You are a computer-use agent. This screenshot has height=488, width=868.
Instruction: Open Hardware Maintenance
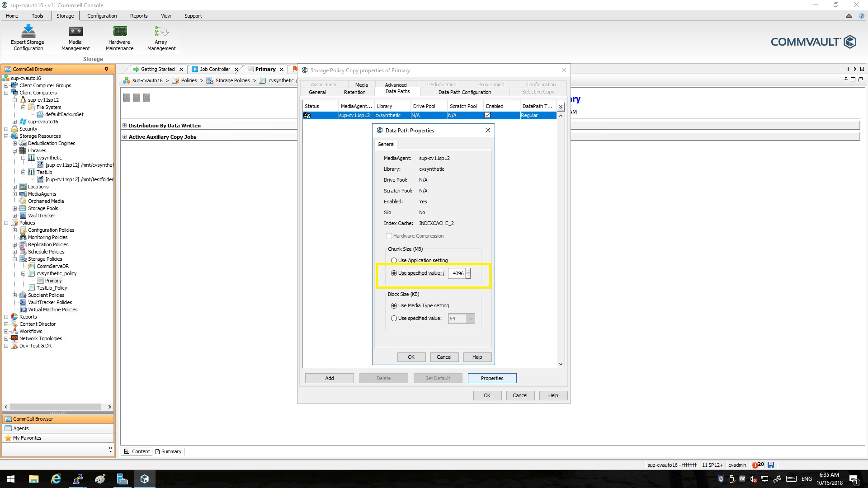[119, 37]
